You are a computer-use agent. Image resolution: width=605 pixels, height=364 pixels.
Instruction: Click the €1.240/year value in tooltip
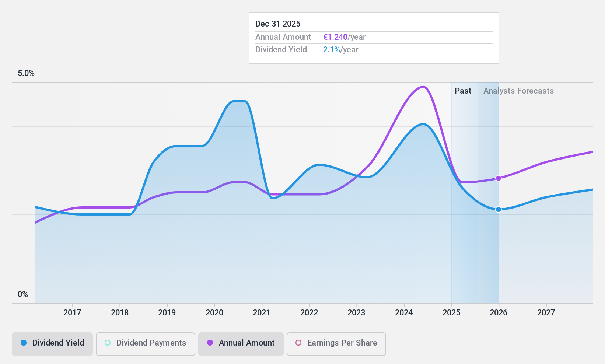[x=345, y=37]
